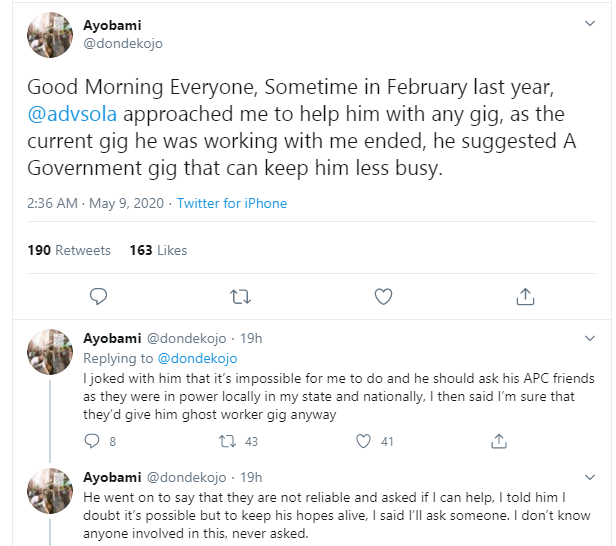
Task: Share the main tweet via share icon
Action: coord(525,296)
